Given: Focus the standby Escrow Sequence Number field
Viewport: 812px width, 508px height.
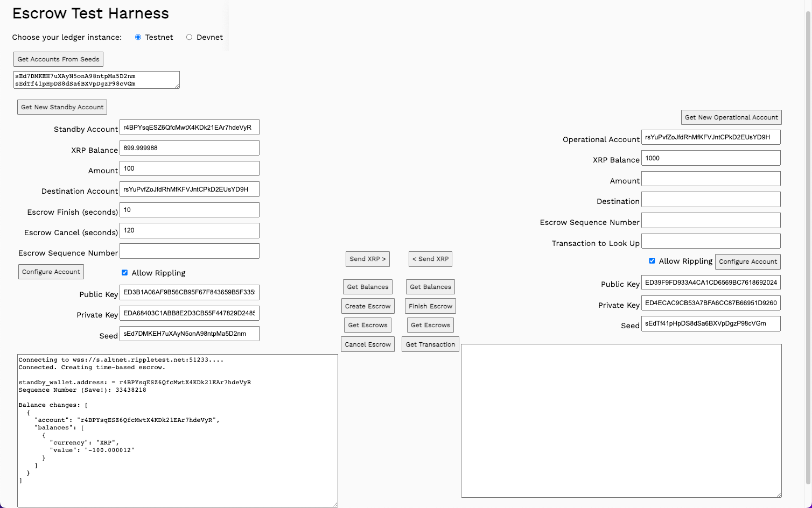Looking at the screenshot, I should point(189,251).
